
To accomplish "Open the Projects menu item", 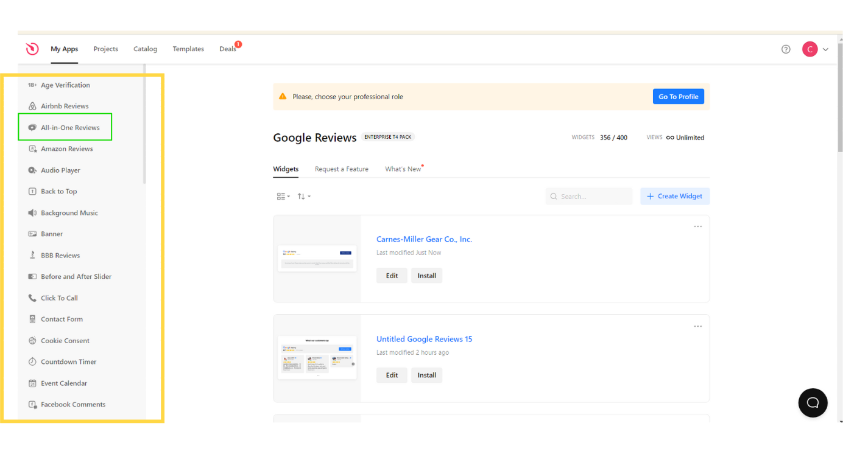I will click(106, 49).
